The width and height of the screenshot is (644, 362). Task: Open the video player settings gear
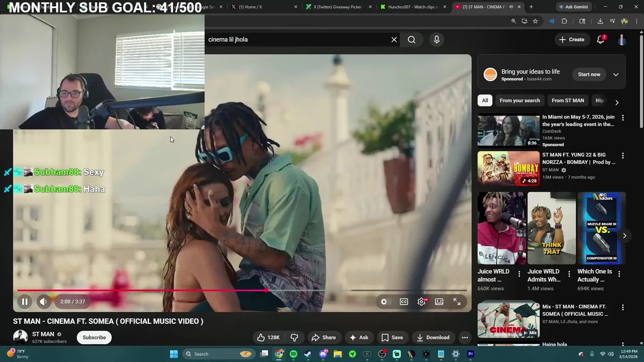tap(422, 302)
